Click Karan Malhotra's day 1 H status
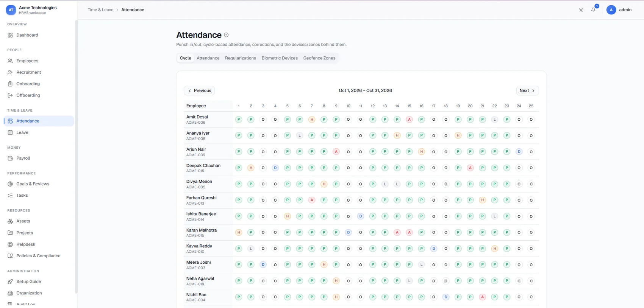The image size is (644, 308). (239, 232)
